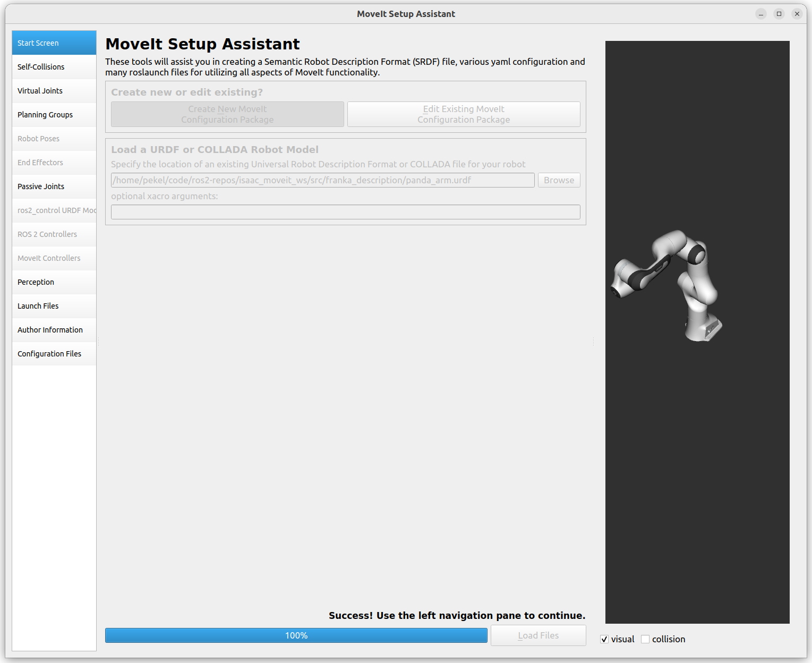
Task: Toggle the visual checkbox
Action: click(604, 639)
